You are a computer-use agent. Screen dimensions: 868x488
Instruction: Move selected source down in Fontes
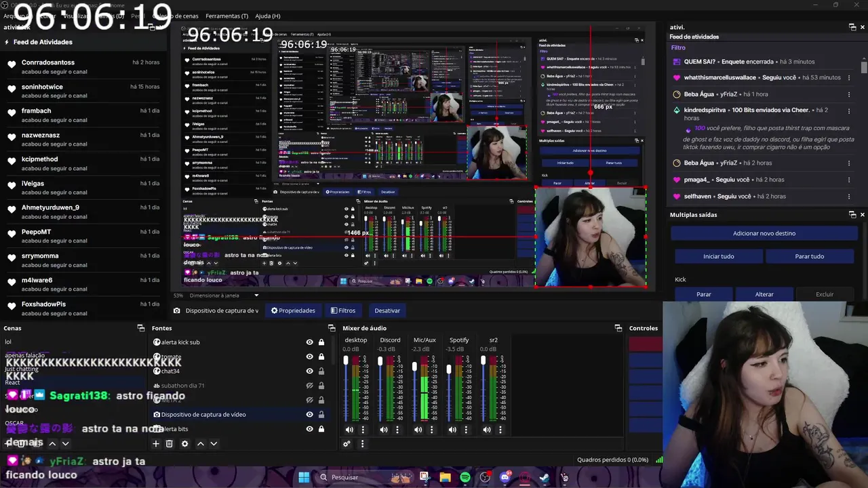[x=214, y=444]
